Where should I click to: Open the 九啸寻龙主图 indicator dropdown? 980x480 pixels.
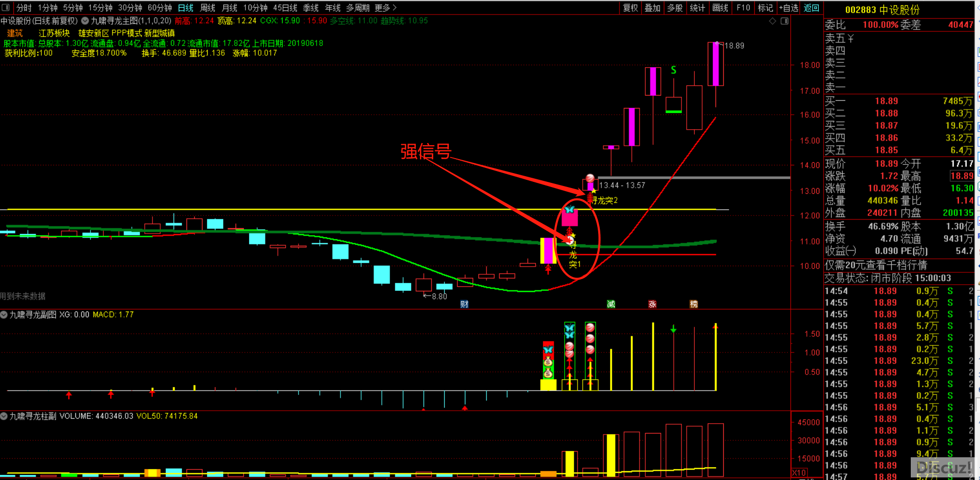(85, 21)
